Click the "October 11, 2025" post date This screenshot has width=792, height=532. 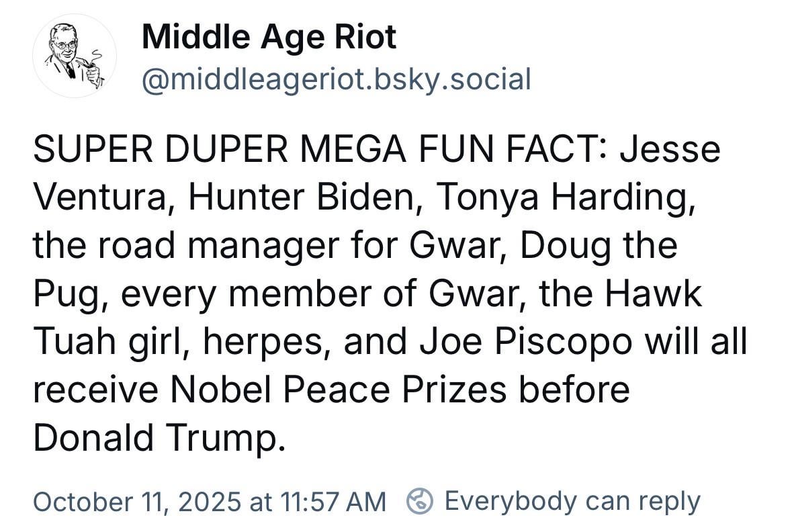(x=137, y=501)
